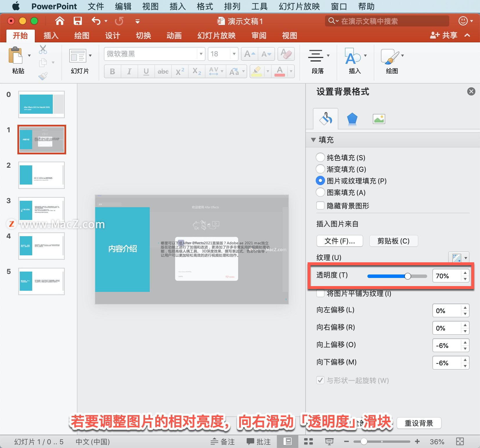Open the font size dropdown
The image size is (480, 448).
pos(234,54)
